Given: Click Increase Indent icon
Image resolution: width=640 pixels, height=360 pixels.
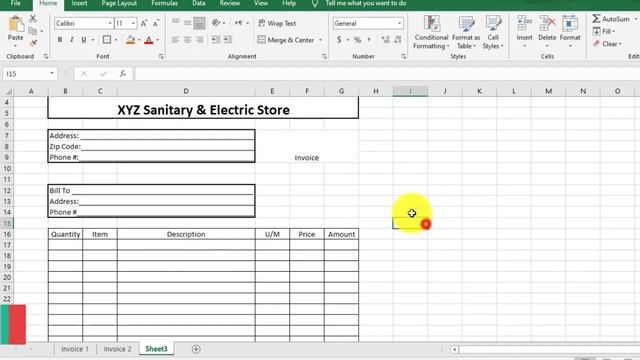Looking at the screenshot, I should (x=228, y=40).
